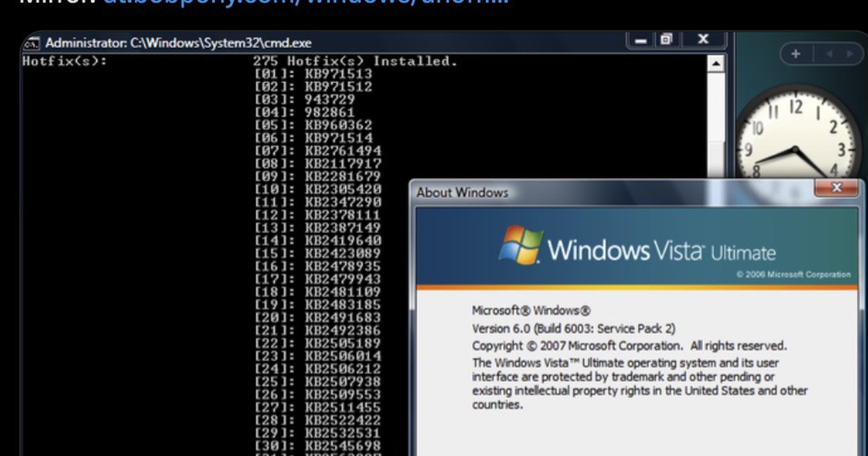The height and width of the screenshot is (456, 868).
Task: Click hotfix entry KB971513 in console
Action: pyautogui.click(x=338, y=74)
